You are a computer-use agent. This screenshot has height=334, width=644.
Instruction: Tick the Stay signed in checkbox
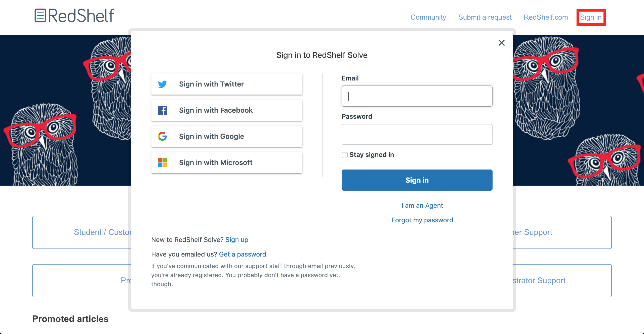[345, 155]
